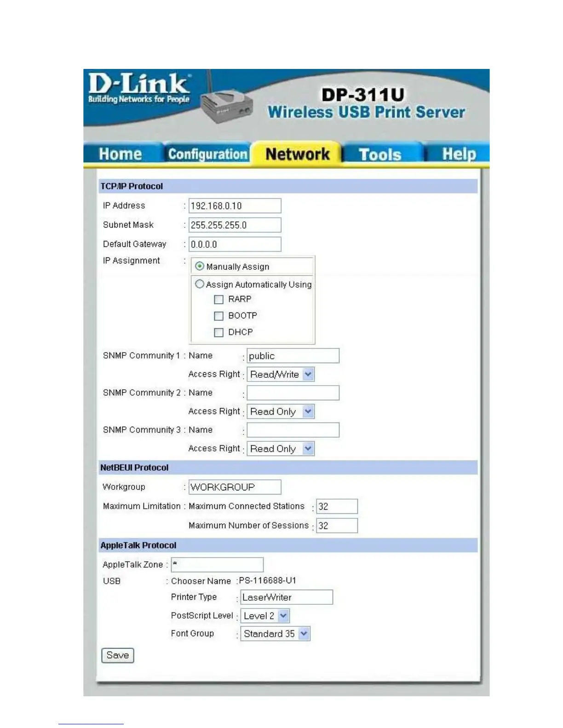Click SNMP Community 1 Name field
This screenshot has width=563, height=728.
pyautogui.click(x=293, y=356)
